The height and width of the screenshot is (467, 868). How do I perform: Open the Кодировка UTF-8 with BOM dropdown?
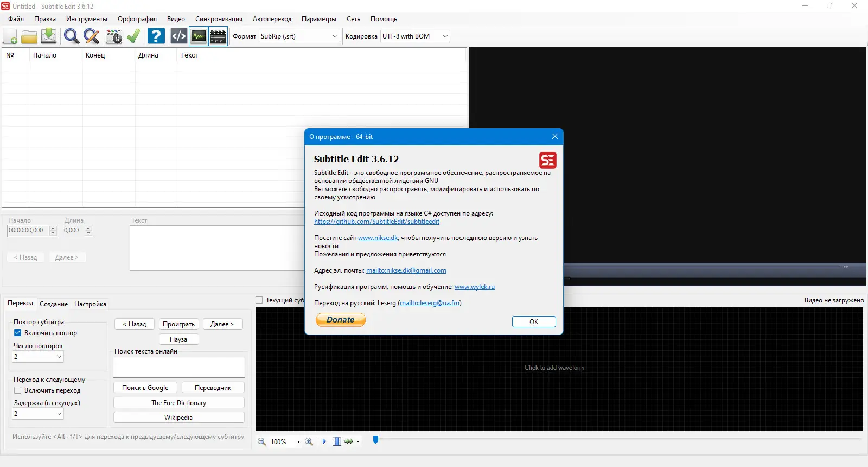tap(445, 36)
